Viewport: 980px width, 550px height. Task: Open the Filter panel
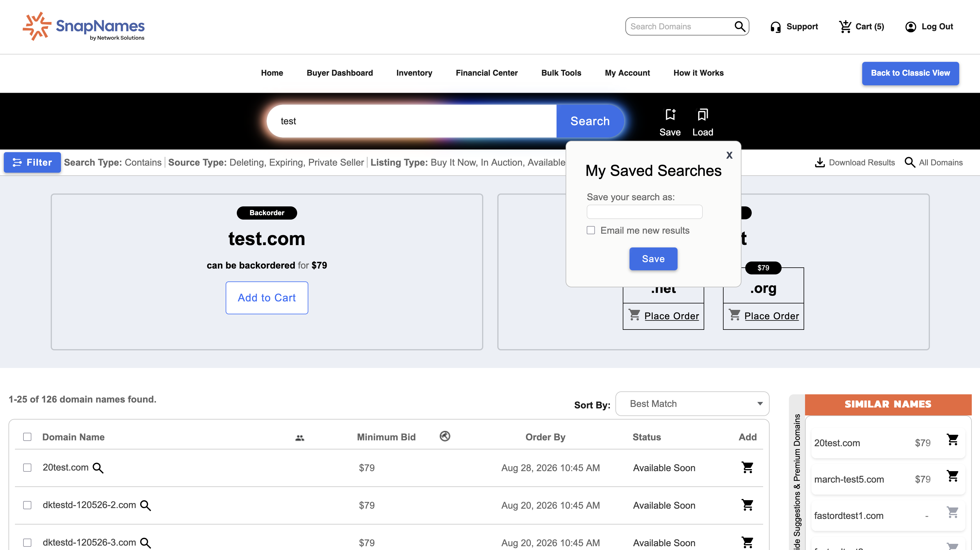pyautogui.click(x=32, y=162)
